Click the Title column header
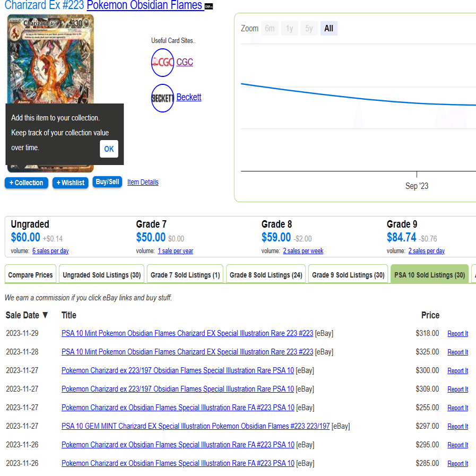Viewport: 476px width, 476px height. tap(69, 315)
